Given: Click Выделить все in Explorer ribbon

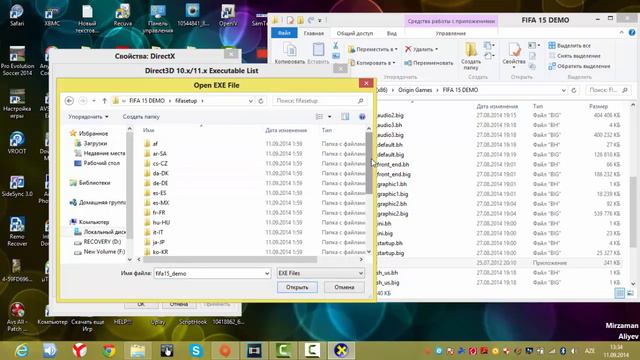Looking at the screenshot, I should click(x=570, y=45).
